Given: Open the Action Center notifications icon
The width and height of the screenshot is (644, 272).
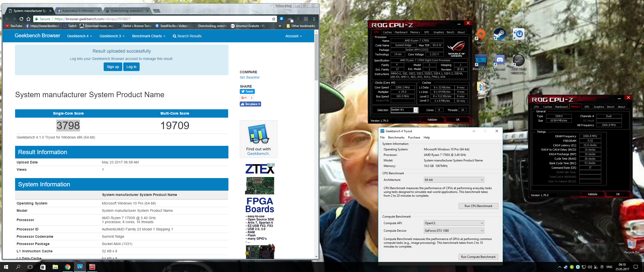Looking at the screenshot, I should click(x=636, y=267).
